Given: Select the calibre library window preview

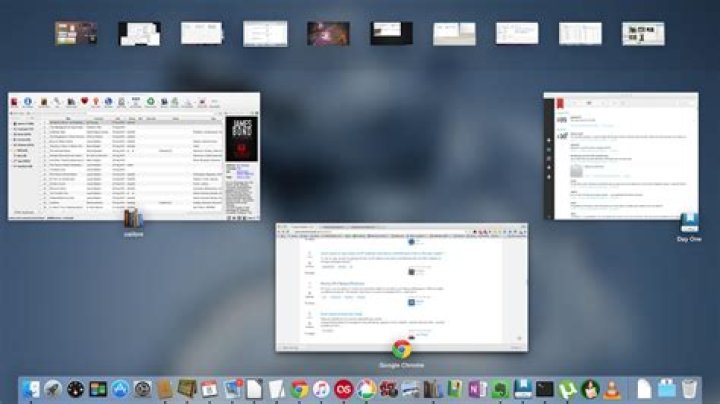Looking at the screenshot, I should click(134, 156).
